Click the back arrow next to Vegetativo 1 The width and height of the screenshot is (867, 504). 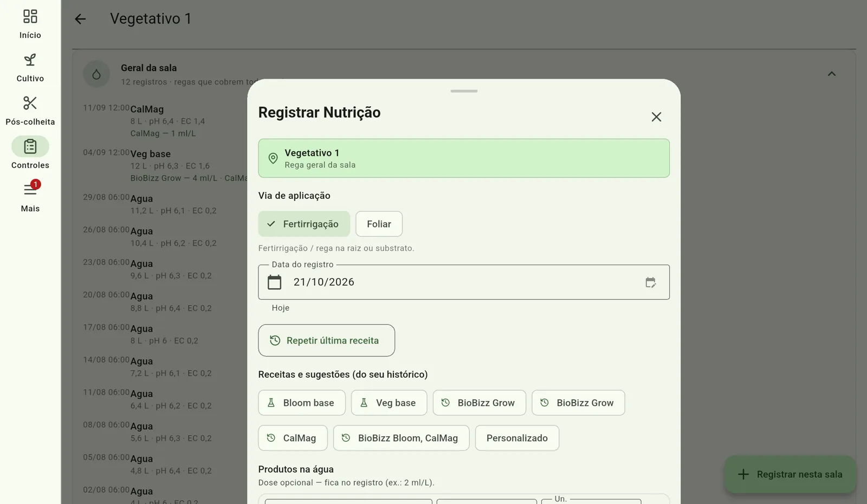(80, 19)
